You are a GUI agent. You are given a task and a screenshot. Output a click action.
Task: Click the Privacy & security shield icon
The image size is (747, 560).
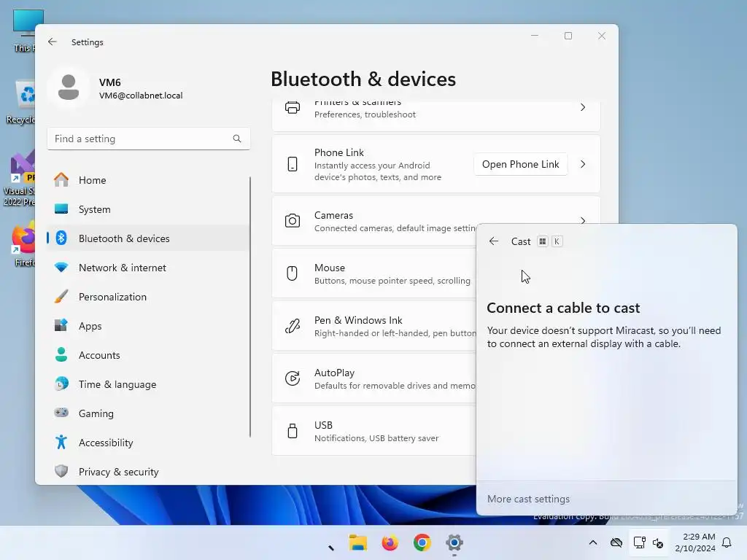(x=61, y=471)
